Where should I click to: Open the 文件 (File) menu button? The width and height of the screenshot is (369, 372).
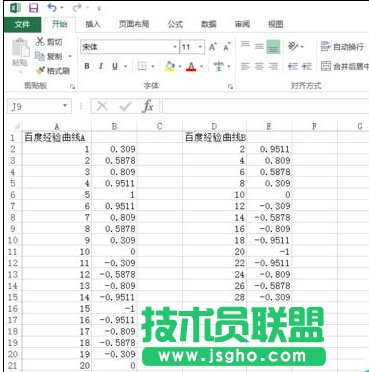click(22, 25)
